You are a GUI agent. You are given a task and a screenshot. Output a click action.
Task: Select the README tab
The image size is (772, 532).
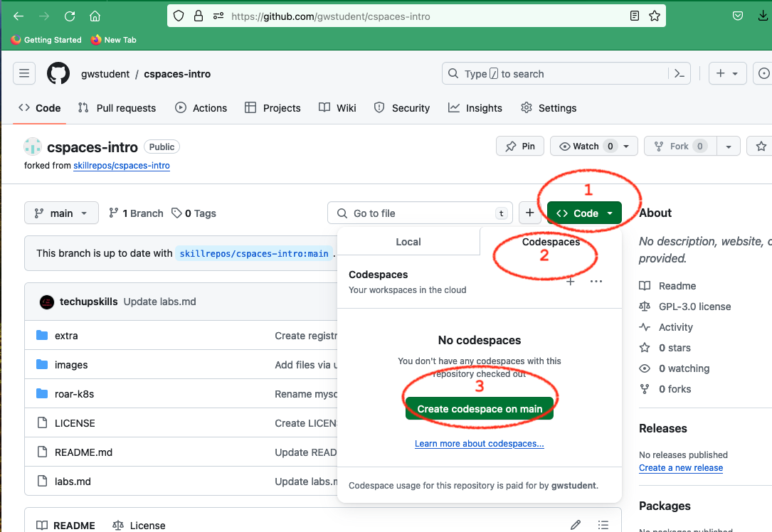click(x=66, y=525)
